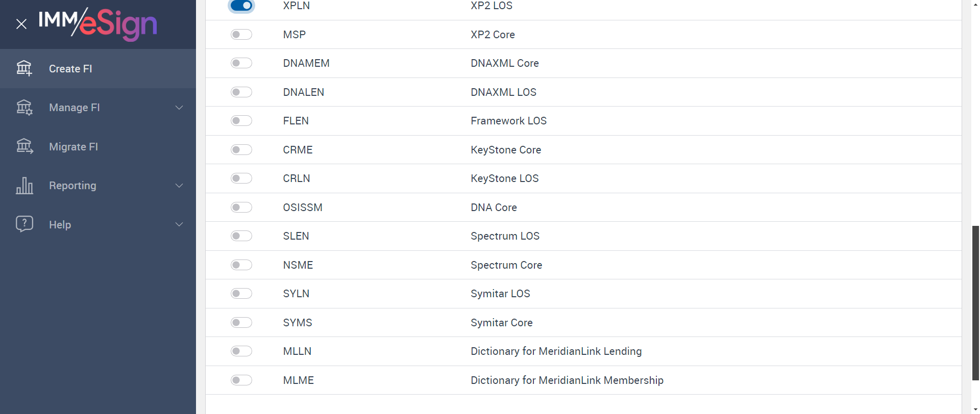Click the Create FI bank icon

pyautogui.click(x=24, y=68)
